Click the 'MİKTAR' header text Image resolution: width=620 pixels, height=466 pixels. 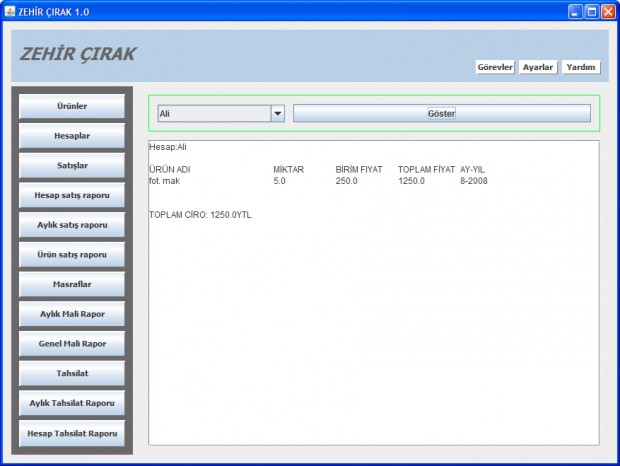click(x=289, y=170)
